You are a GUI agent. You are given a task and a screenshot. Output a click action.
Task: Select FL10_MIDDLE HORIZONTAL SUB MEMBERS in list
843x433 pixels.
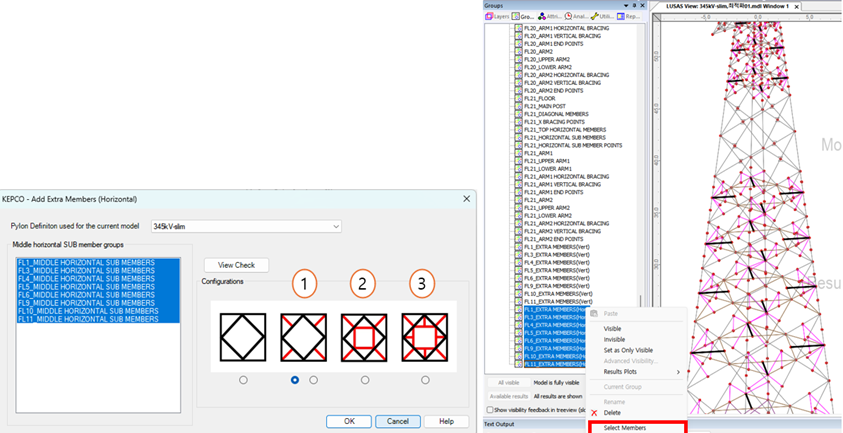point(88,311)
